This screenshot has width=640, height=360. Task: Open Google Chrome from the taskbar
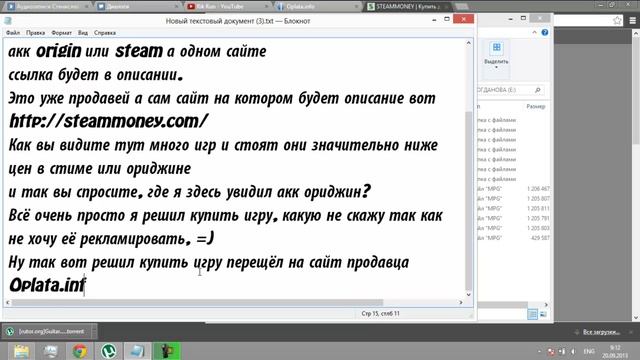coord(80,351)
